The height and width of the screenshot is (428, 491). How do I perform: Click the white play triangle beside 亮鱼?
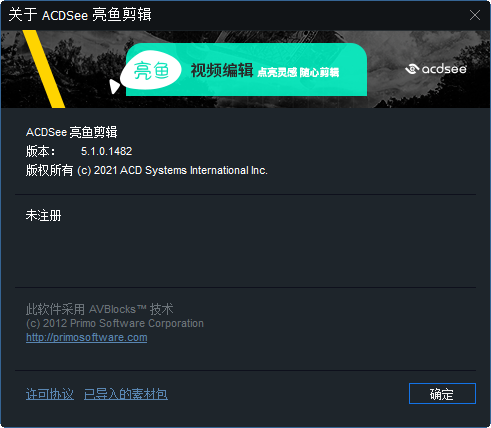point(114,86)
